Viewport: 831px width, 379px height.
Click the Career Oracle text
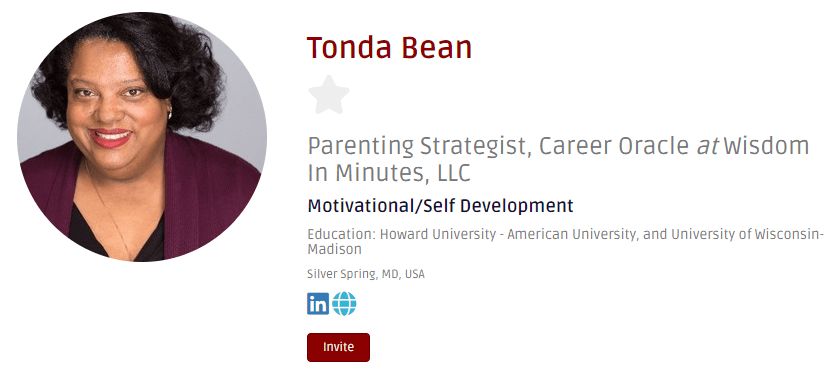click(x=614, y=146)
